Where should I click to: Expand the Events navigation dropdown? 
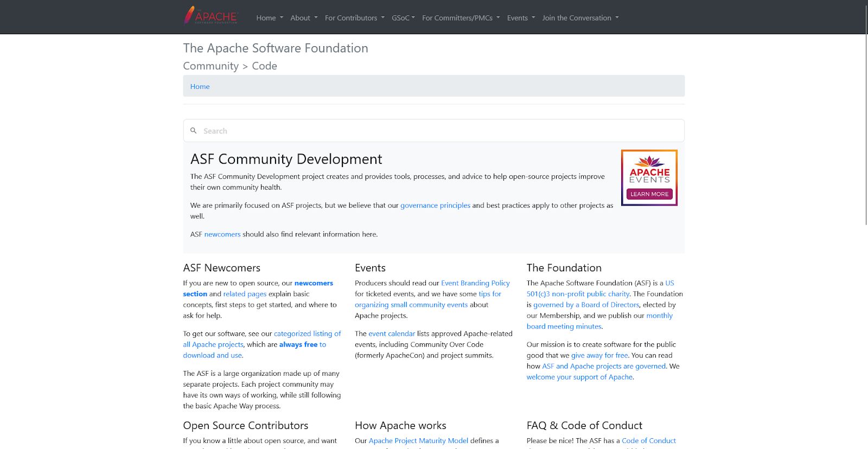pyautogui.click(x=521, y=18)
